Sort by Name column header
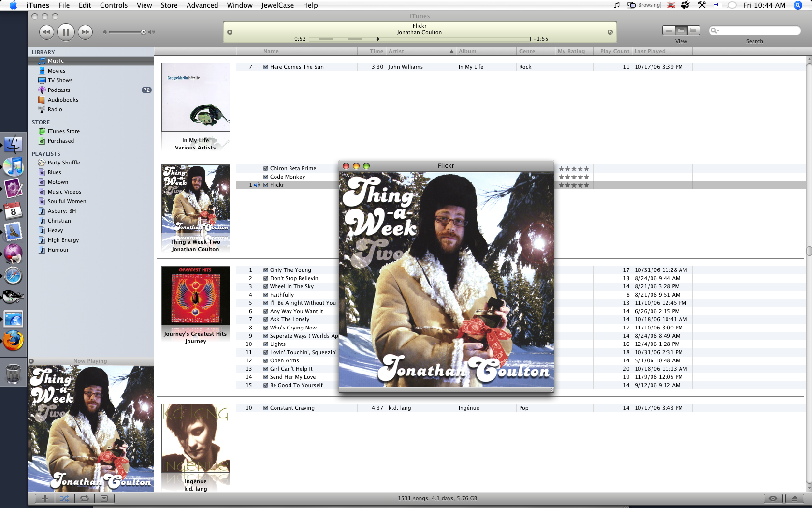Screen dimensions: 812x508 pyautogui.click(x=308, y=51)
